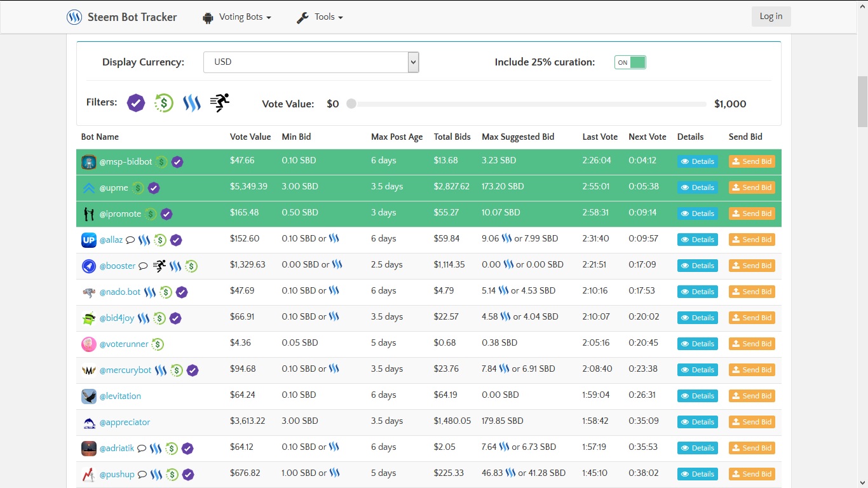868x488 pixels.
Task: Open Details for @msp-bidbot
Action: point(698,161)
